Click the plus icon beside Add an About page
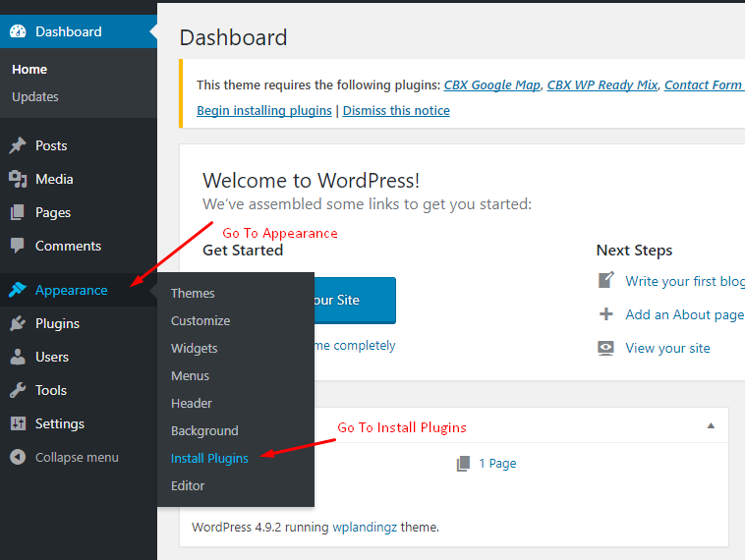The height and width of the screenshot is (560, 745). pyautogui.click(x=605, y=314)
